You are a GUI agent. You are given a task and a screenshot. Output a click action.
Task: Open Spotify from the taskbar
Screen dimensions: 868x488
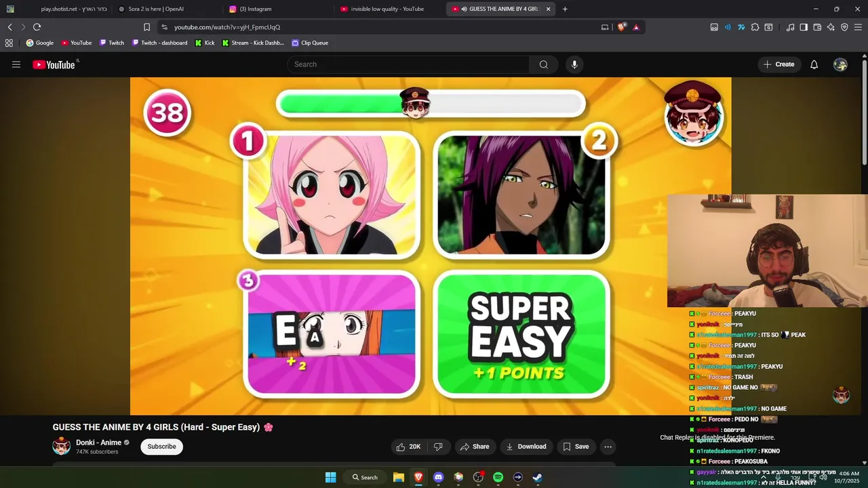pos(498,477)
